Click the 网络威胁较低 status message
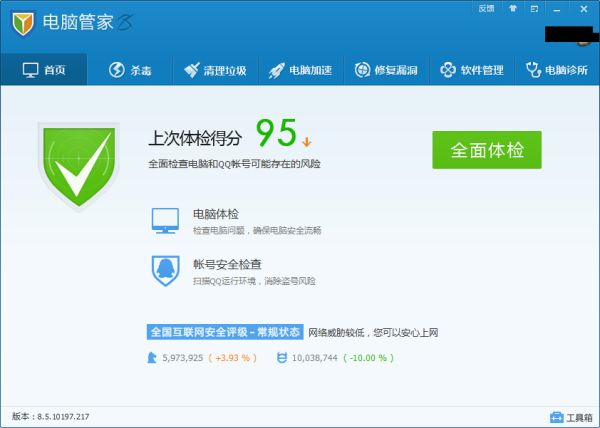The height and width of the screenshot is (428, 600). point(373,332)
